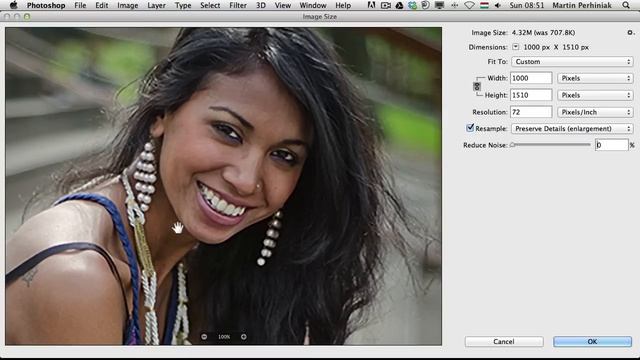Uncheck the Resample checkbox
Image resolution: width=640 pixels, height=360 pixels.
click(x=470, y=128)
